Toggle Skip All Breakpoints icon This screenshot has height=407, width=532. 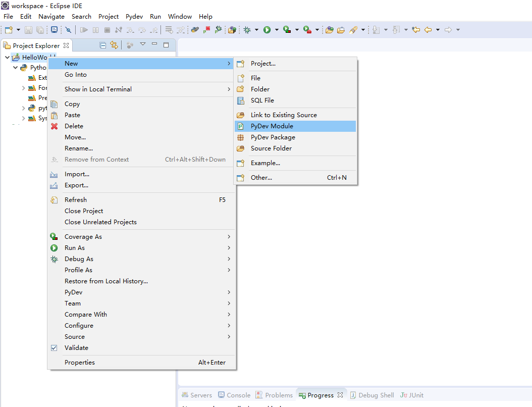68,30
